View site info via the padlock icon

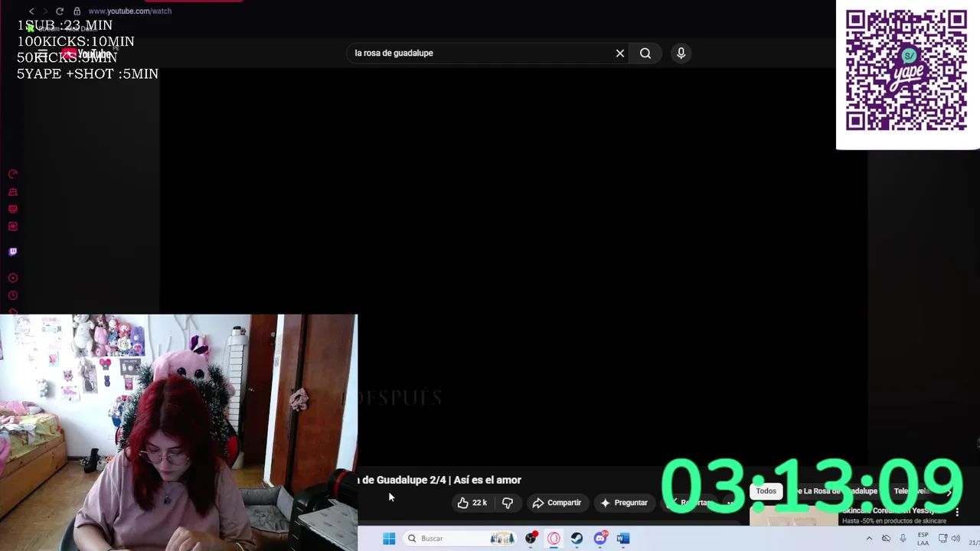(x=77, y=11)
